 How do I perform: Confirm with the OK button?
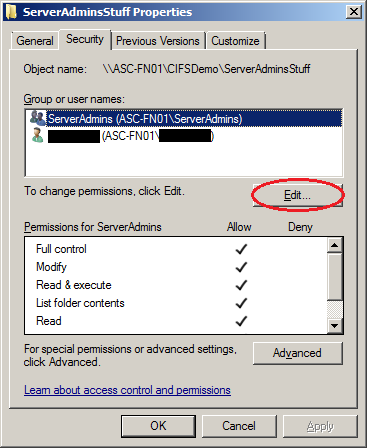coord(158,426)
